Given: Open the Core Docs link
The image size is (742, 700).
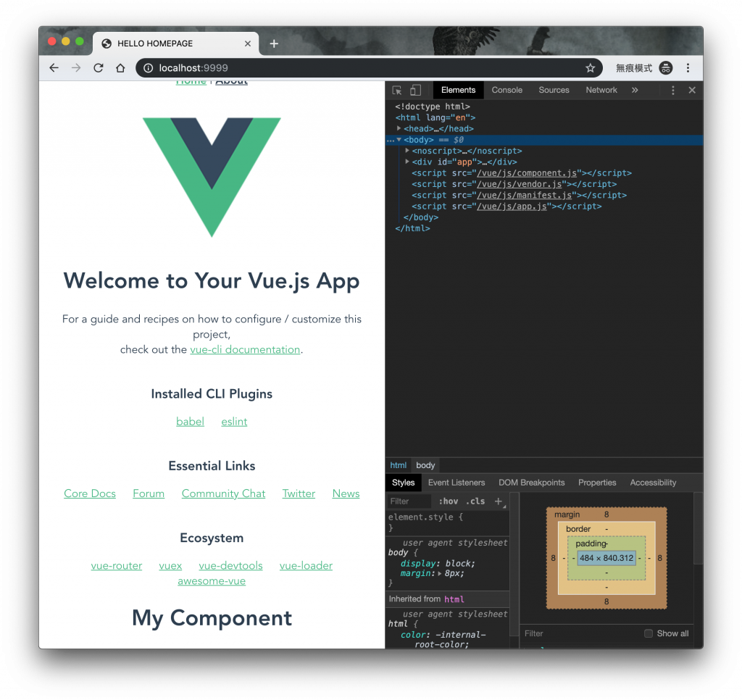Looking at the screenshot, I should click(x=89, y=493).
